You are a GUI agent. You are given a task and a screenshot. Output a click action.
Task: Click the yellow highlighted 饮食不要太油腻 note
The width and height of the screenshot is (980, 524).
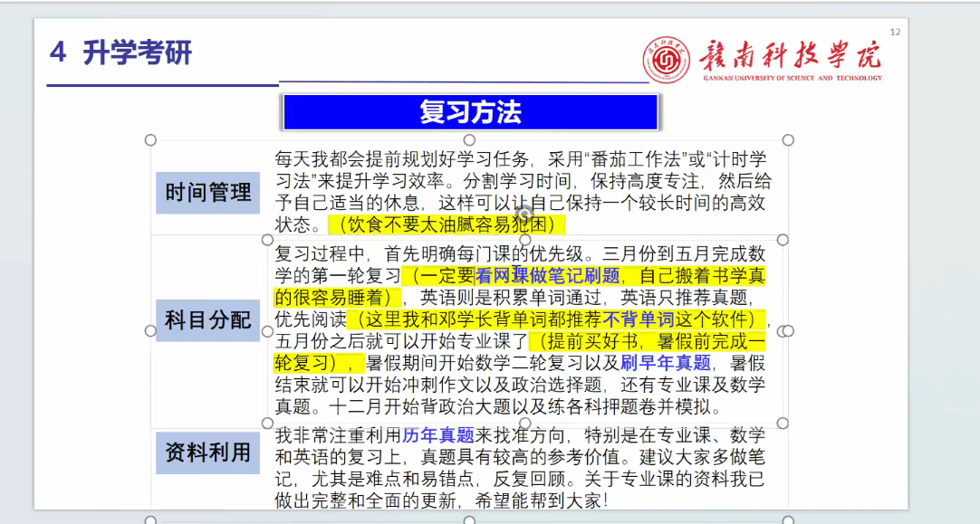tap(447, 224)
